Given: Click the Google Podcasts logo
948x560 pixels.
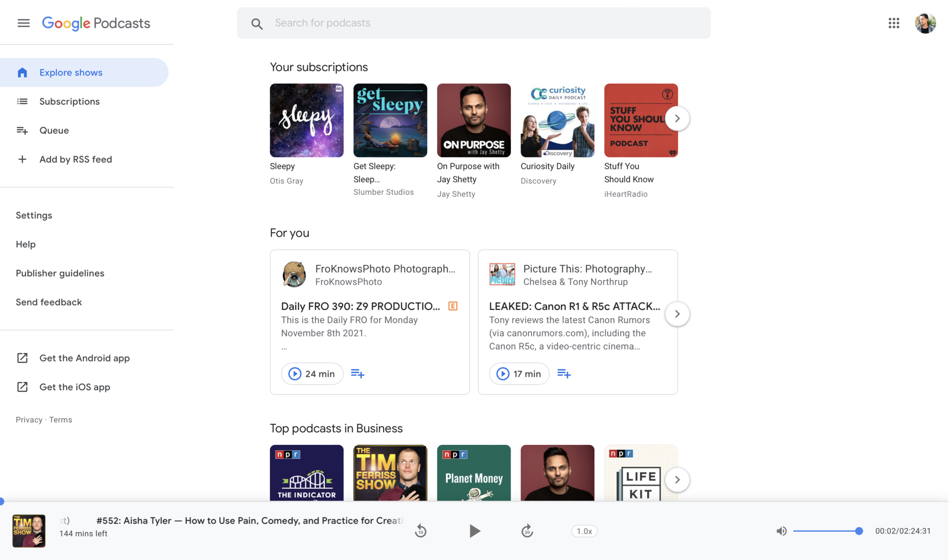Looking at the screenshot, I should pyautogui.click(x=96, y=23).
